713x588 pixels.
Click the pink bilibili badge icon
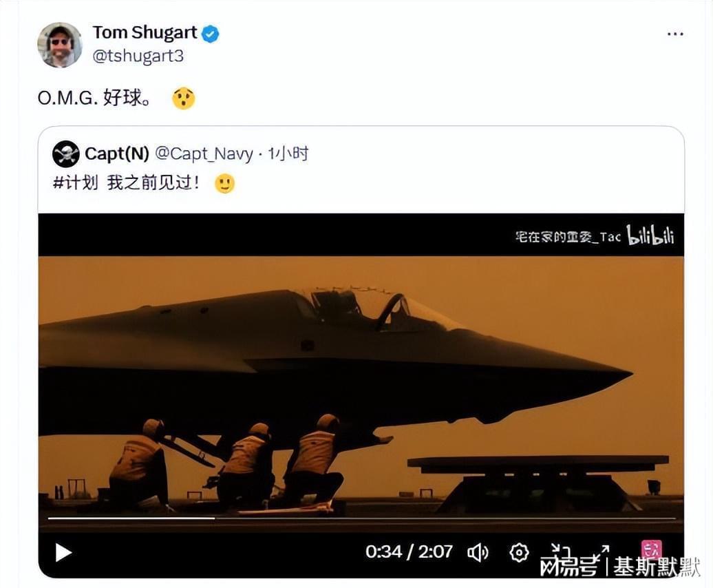(x=651, y=548)
